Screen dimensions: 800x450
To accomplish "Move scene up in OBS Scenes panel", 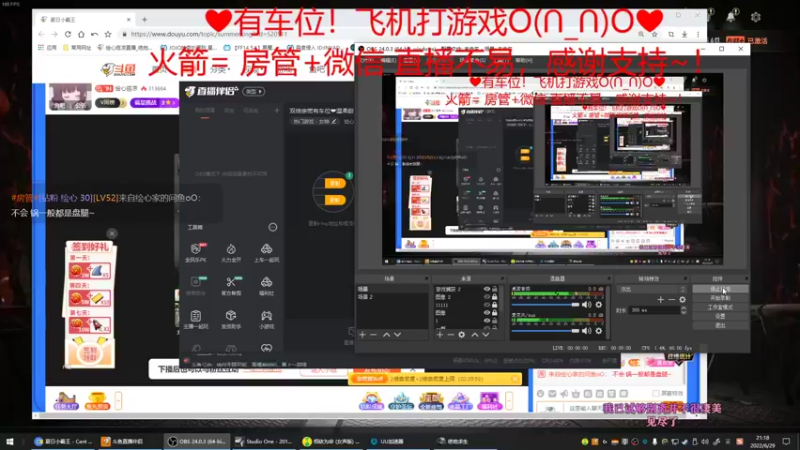I will point(386,335).
